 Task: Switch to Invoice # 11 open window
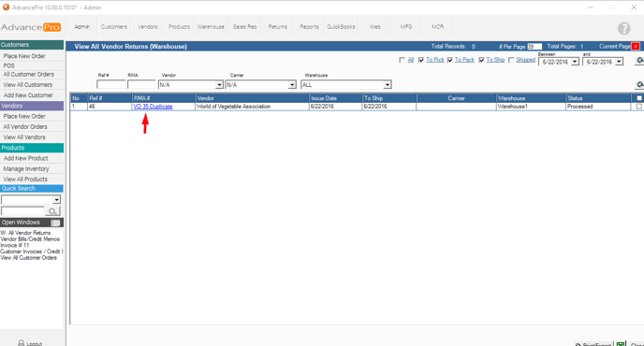pyautogui.click(x=15, y=245)
